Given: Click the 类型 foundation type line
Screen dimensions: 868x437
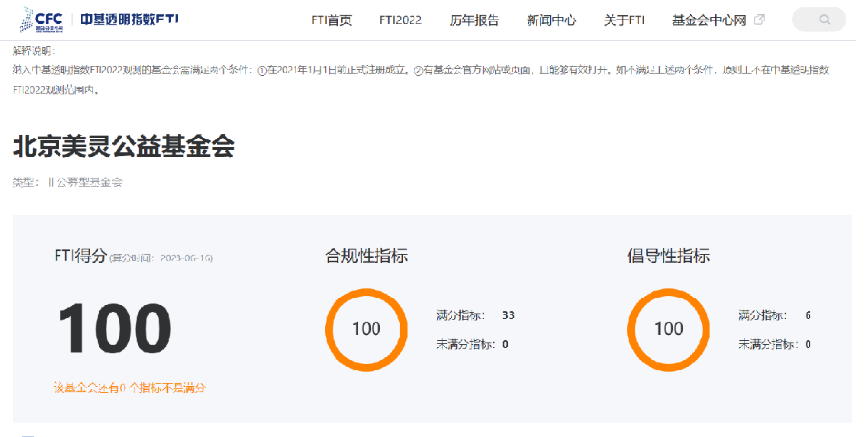Looking at the screenshot, I should (x=67, y=182).
